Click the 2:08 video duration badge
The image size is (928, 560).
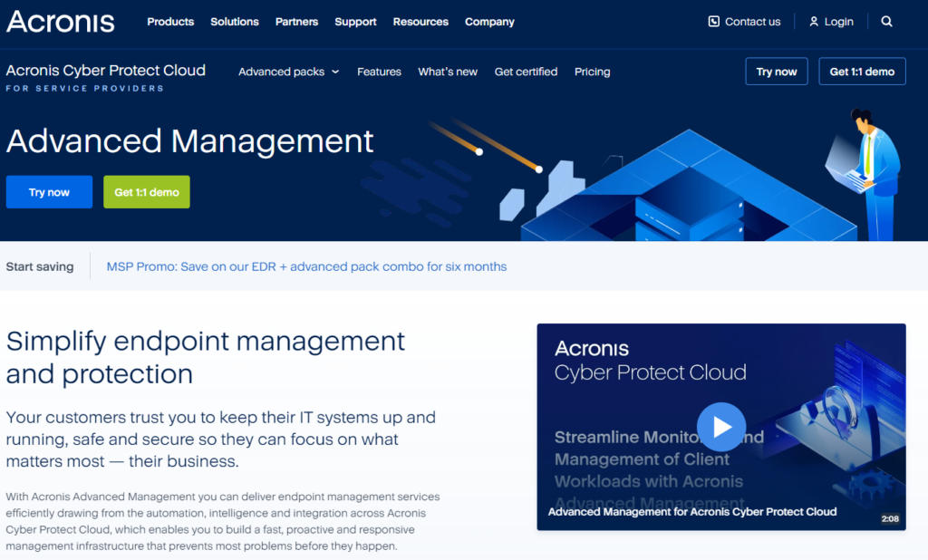pyautogui.click(x=890, y=518)
